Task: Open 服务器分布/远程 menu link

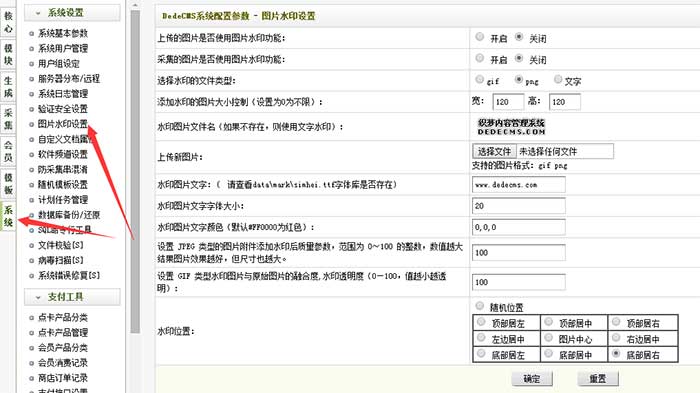Action: pyautogui.click(x=69, y=79)
